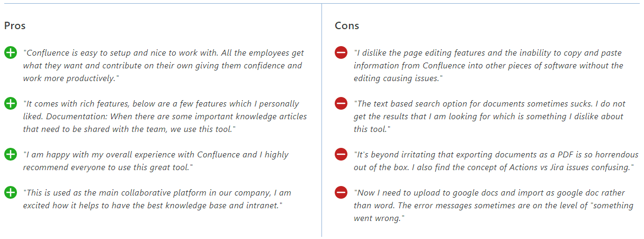Viewport: 644px width, 239px height.
Task: Click red minus icon beside "dislike the page editing" review
Action: 341,52
